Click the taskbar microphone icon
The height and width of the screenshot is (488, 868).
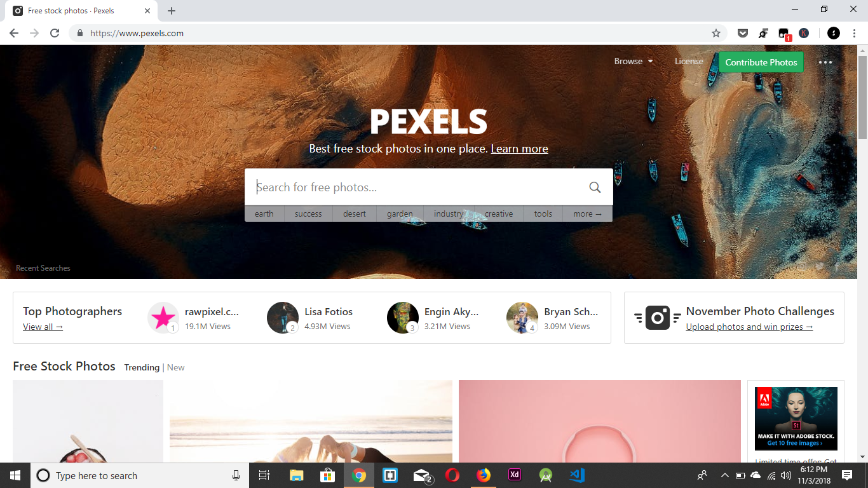[x=236, y=475]
